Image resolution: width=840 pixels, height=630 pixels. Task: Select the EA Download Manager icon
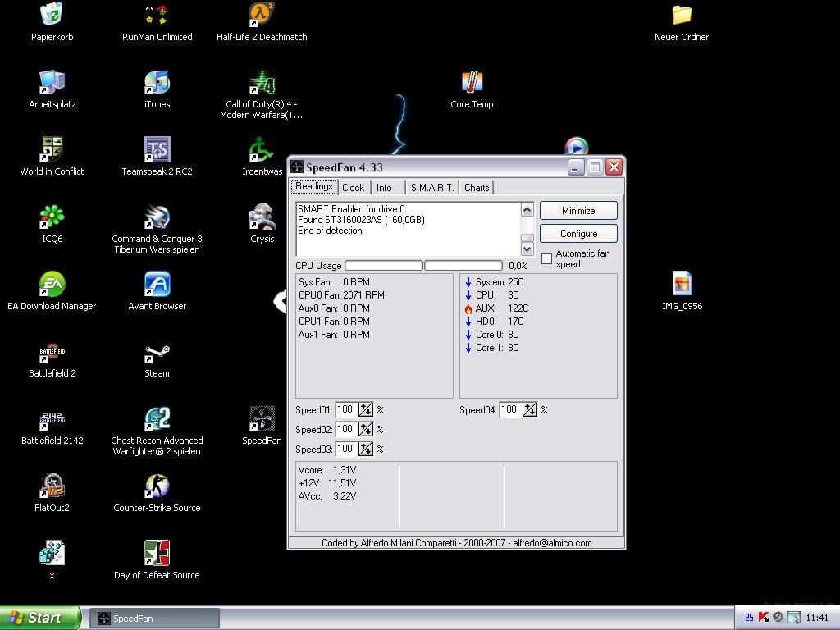coord(52,284)
